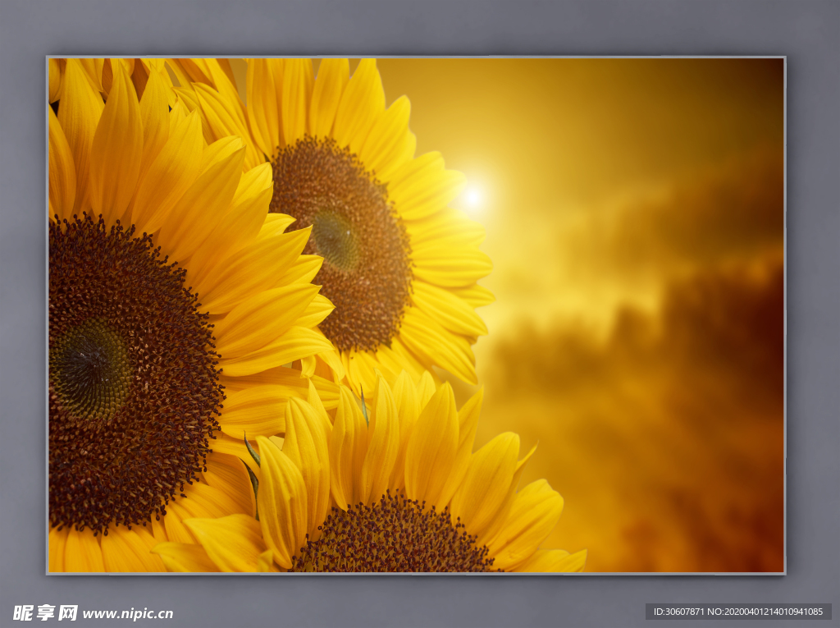Click the top-right corner of the picture frame
Image resolution: width=840 pixels, height=628 pixels.
783,58
